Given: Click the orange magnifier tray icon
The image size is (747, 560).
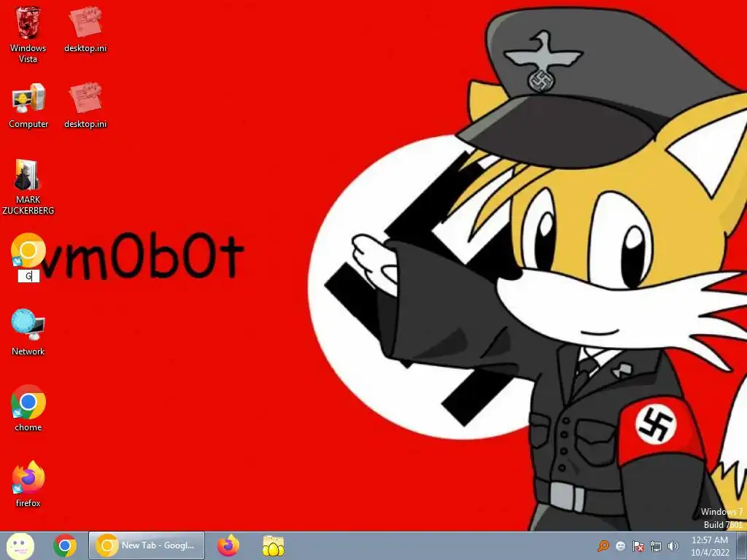Looking at the screenshot, I should tap(603, 546).
